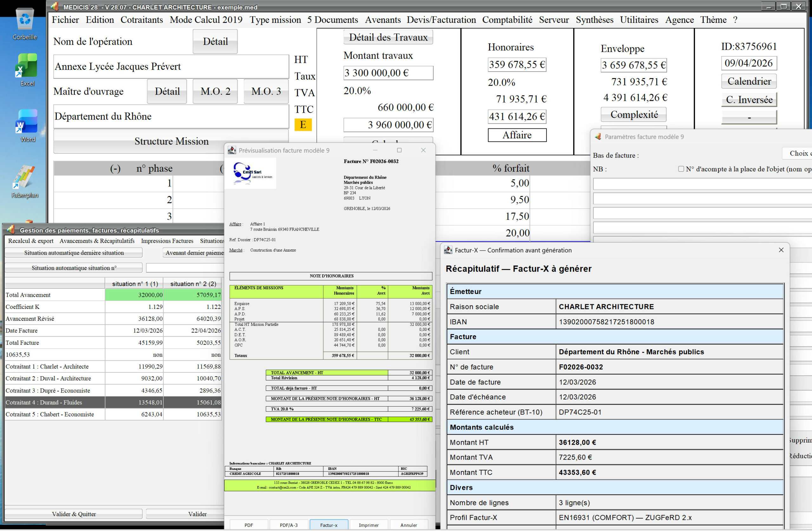Click Détail button beside Nom de l'opération
812x531 pixels.
pos(215,42)
